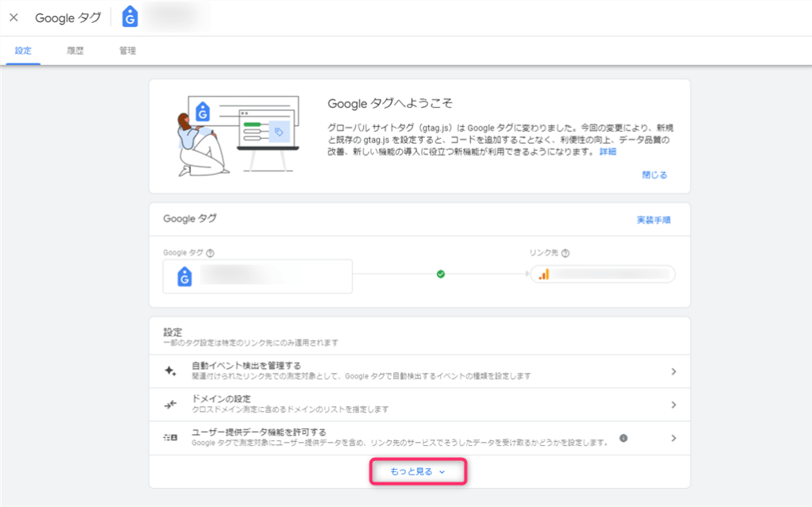The width and height of the screenshot is (812, 507).
Task: Expand chevron on 自動イベント検出を管理する row
Action: [673, 371]
